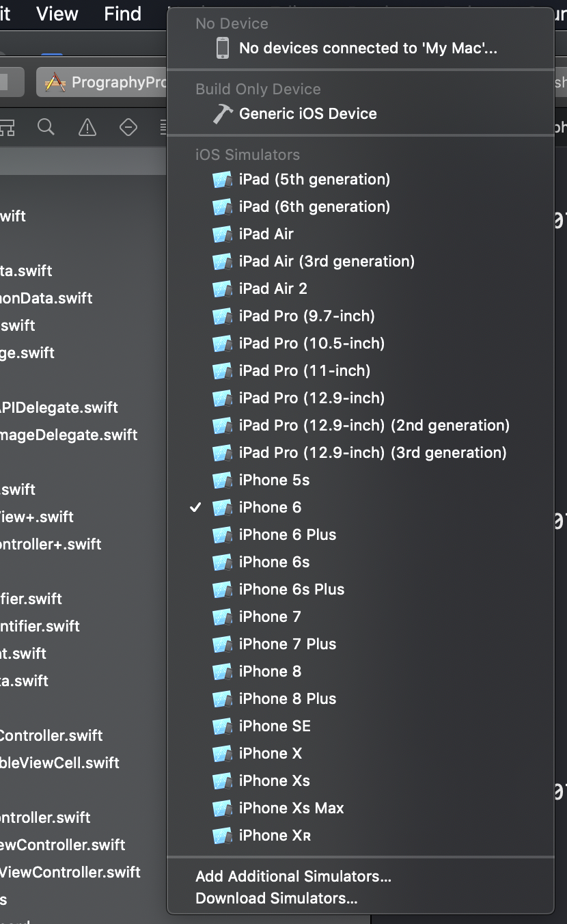Image resolution: width=567 pixels, height=924 pixels.
Task: Open Download Simulators…
Action: [x=360, y=898]
